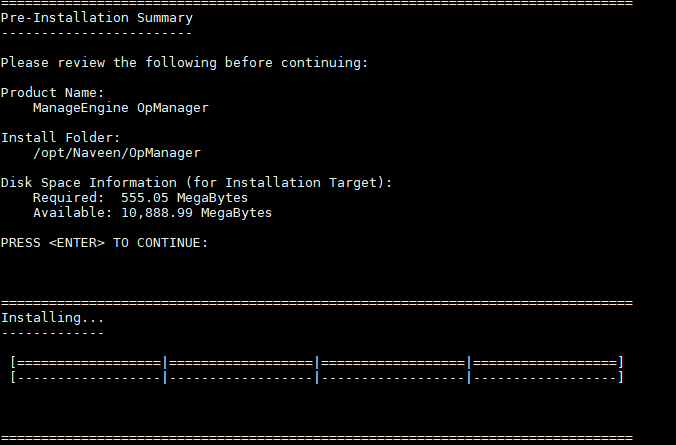Select the Product Name label

[x=53, y=93]
